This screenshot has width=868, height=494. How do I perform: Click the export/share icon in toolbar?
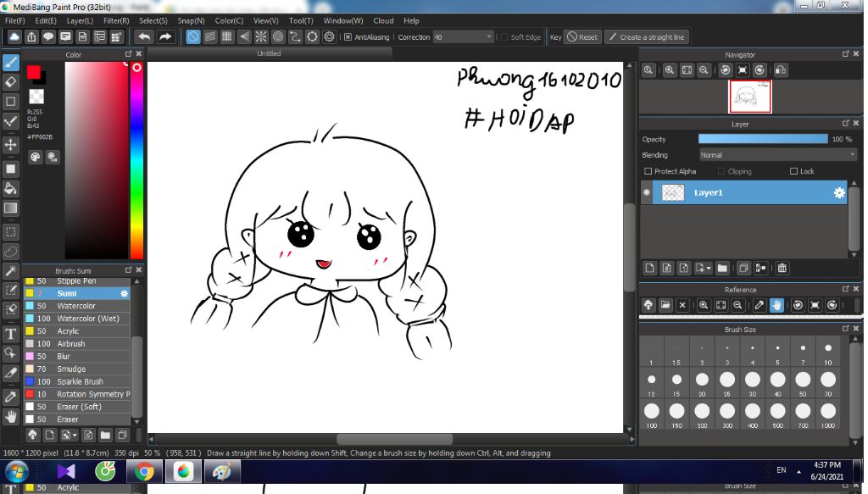coord(31,37)
